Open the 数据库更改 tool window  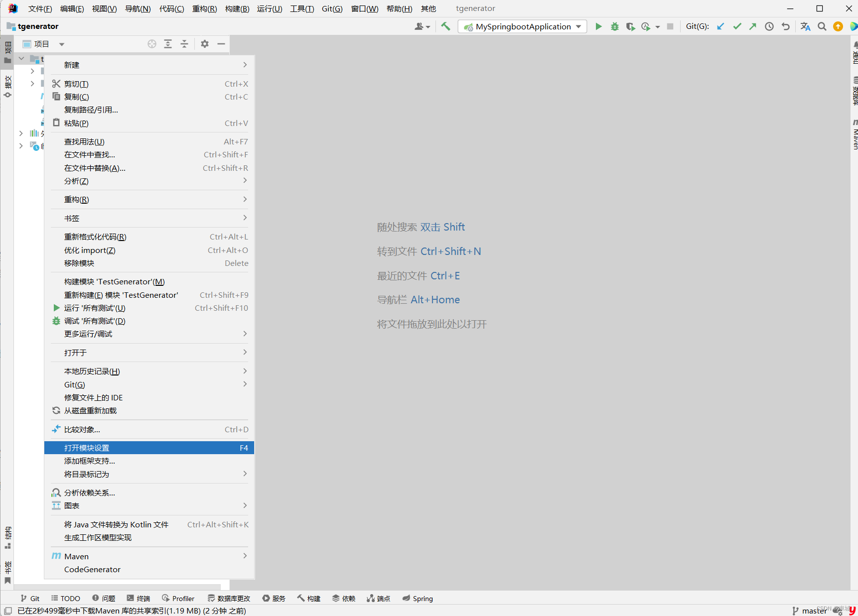(x=229, y=598)
